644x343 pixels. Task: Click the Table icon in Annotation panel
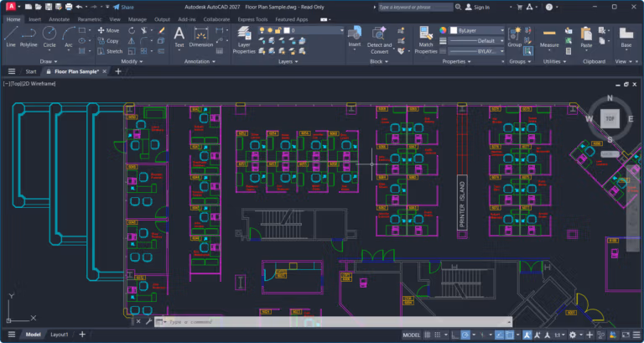tap(220, 51)
